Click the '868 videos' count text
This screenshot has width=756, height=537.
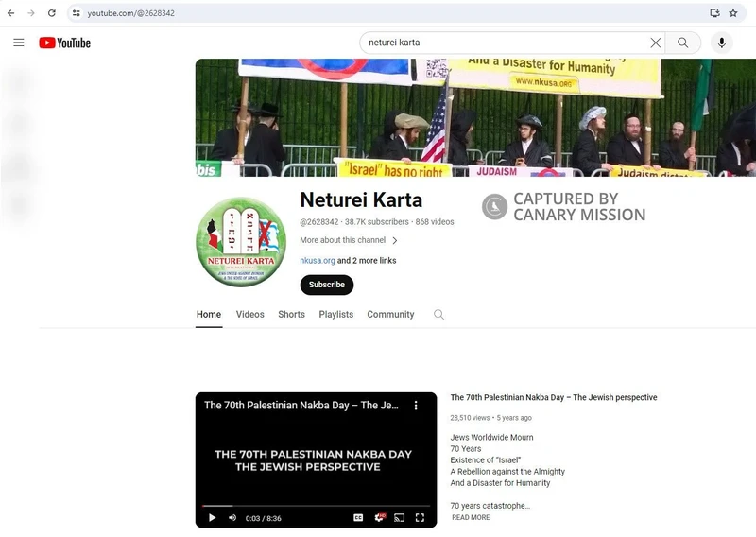[435, 222]
